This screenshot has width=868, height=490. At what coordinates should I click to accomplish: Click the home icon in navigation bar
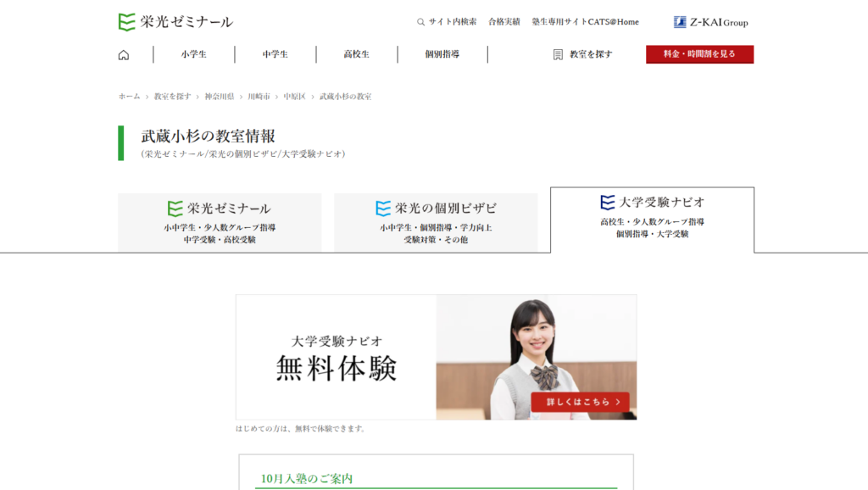coord(124,54)
